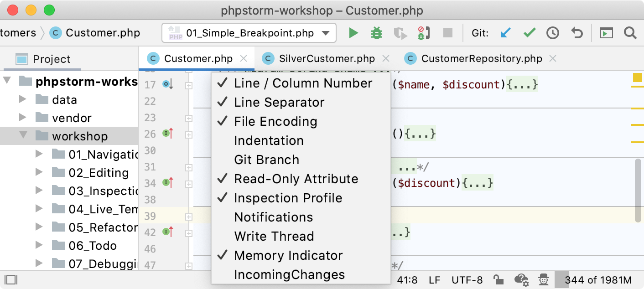
Task: Expand the 01_Navigation folder
Action: 39,154
